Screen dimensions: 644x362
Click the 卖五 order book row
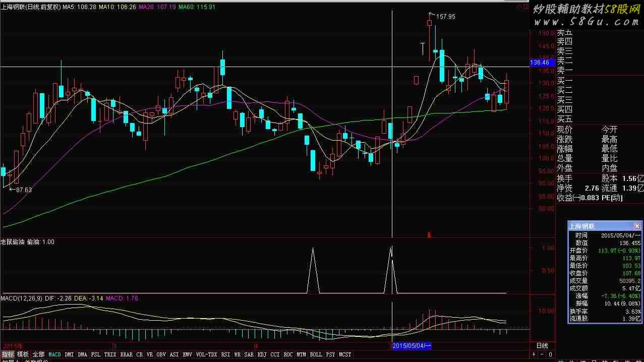[x=565, y=33]
